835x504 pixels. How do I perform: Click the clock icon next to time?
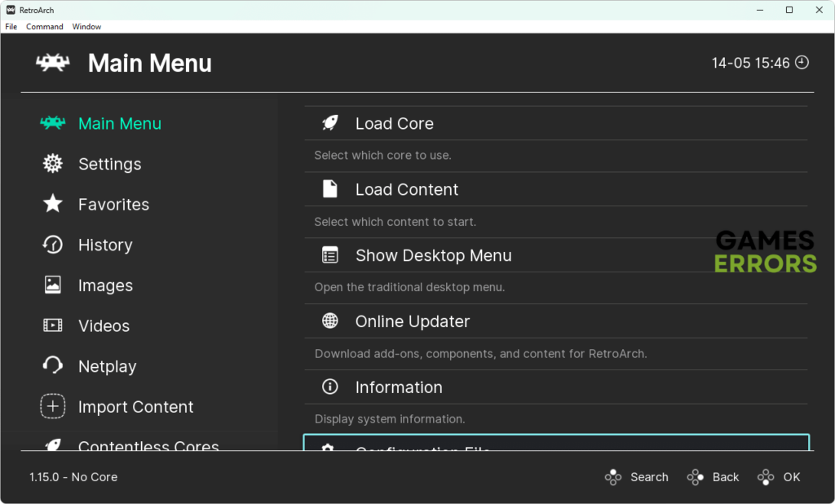click(x=802, y=63)
